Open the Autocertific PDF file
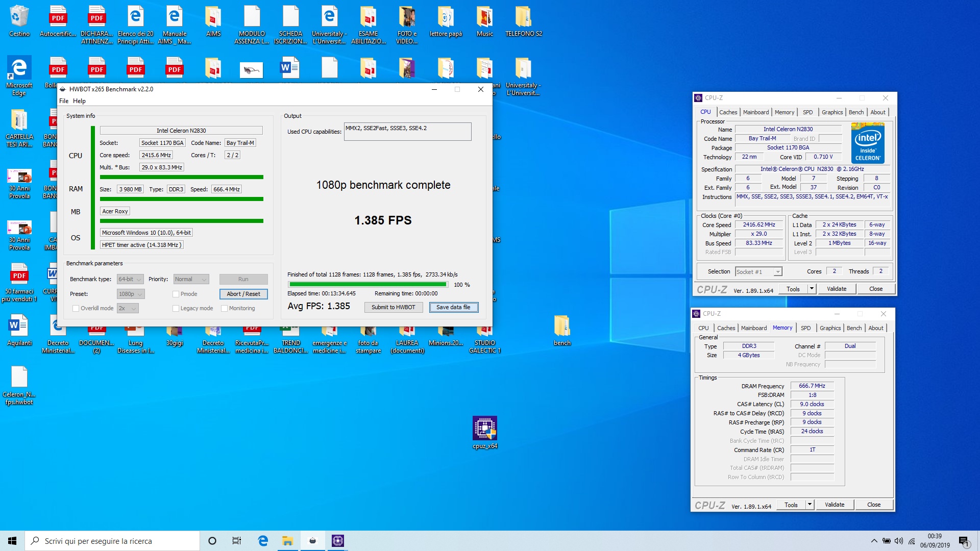The image size is (980, 551). 58,21
